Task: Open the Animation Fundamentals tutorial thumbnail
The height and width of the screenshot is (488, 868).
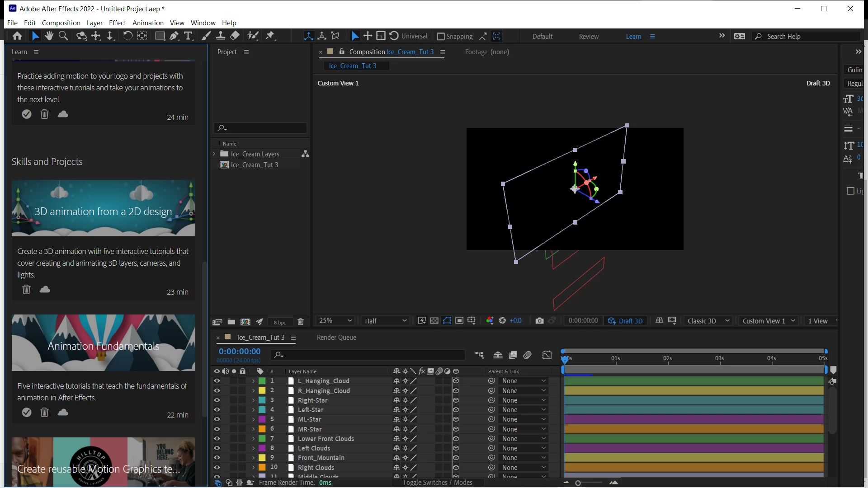Action: coord(104,343)
